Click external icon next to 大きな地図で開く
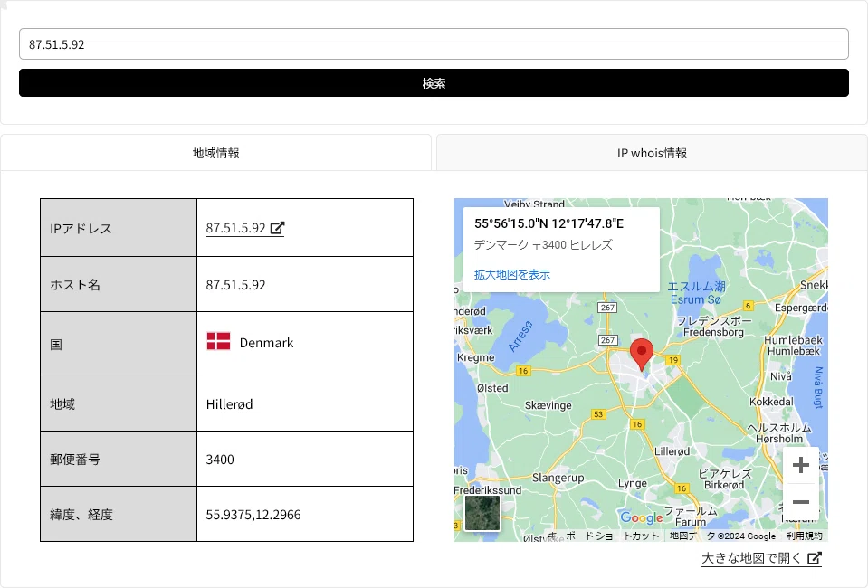 tap(815, 558)
